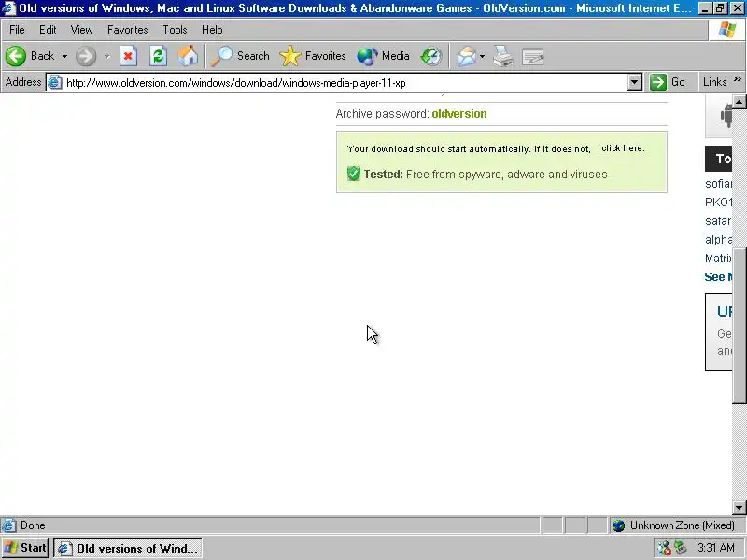Open the Forward history dropdown arrow
The height and width of the screenshot is (560, 747).
[x=107, y=56]
